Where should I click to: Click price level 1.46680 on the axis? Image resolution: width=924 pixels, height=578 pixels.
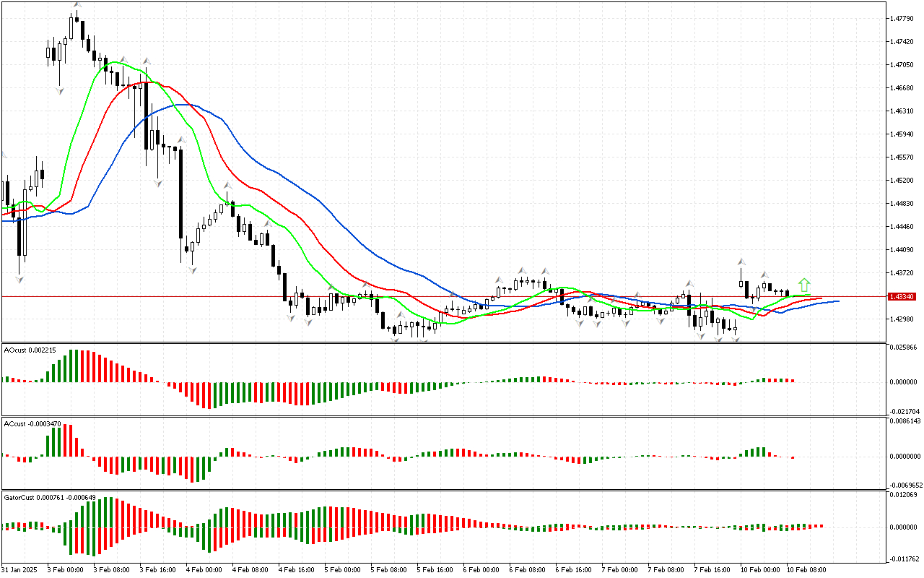(903, 88)
